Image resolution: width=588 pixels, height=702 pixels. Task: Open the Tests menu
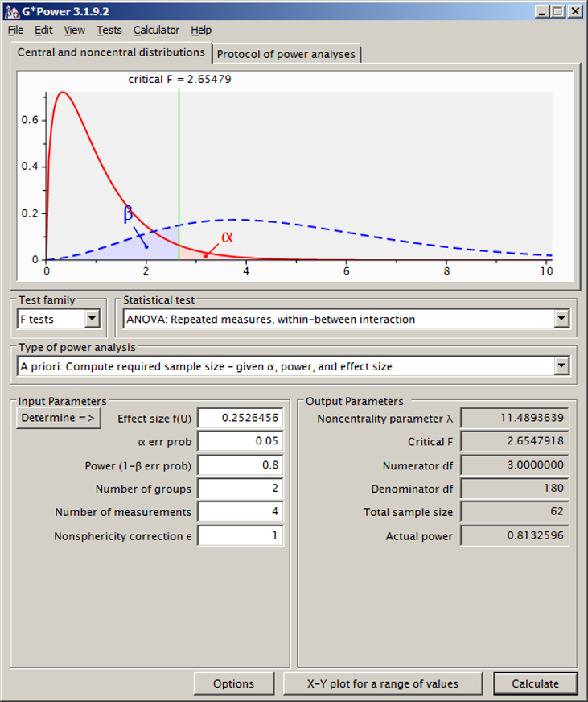click(109, 31)
